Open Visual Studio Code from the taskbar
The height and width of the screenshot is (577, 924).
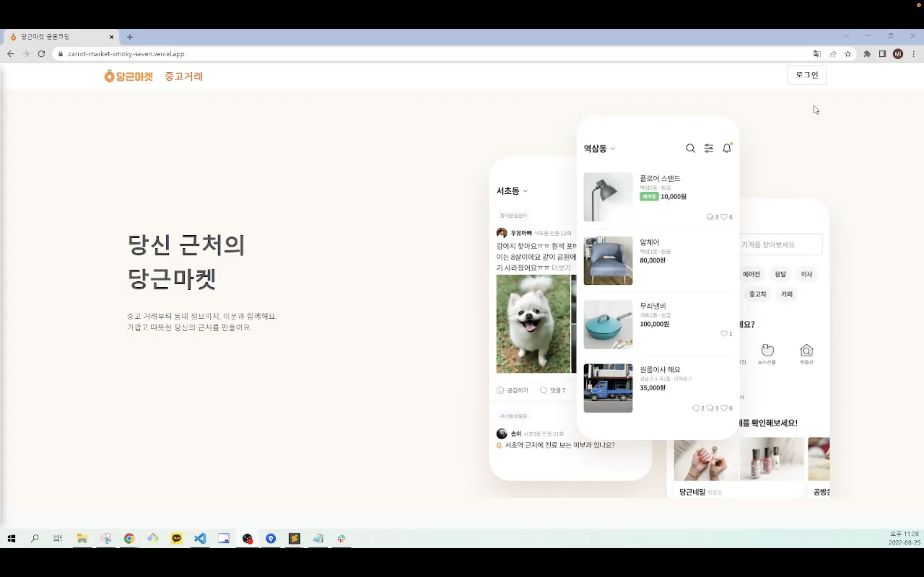click(x=200, y=539)
